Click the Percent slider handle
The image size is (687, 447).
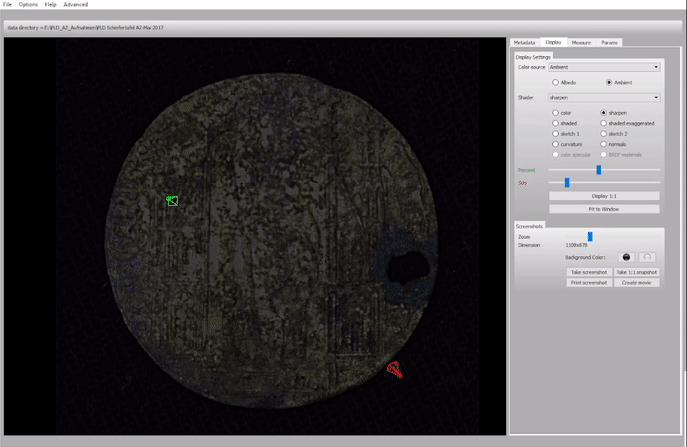click(x=599, y=170)
